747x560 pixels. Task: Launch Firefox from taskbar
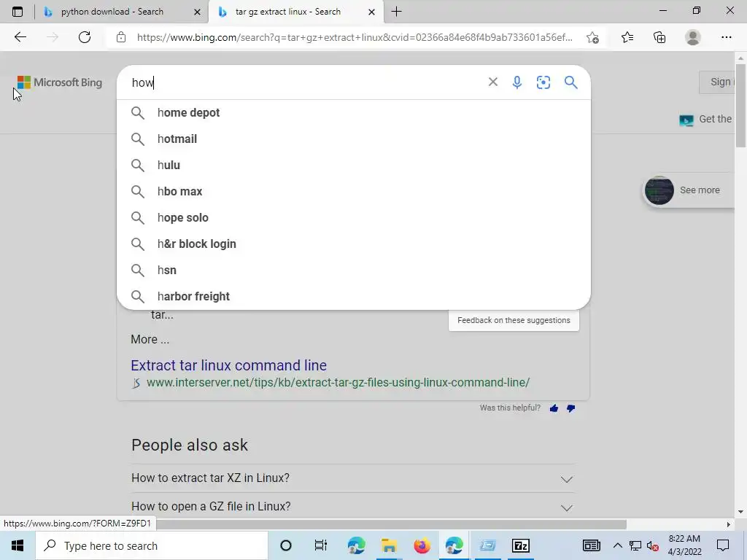(x=422, y=545)
